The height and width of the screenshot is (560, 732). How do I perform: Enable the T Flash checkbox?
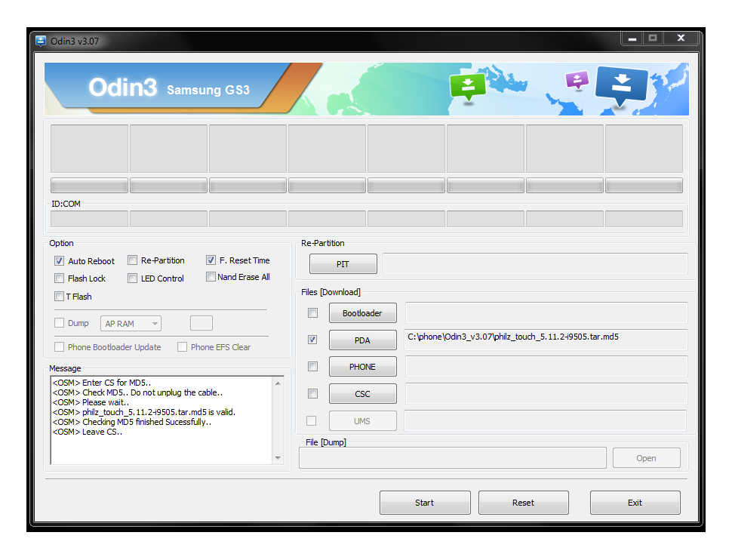(x=59, y=296)
